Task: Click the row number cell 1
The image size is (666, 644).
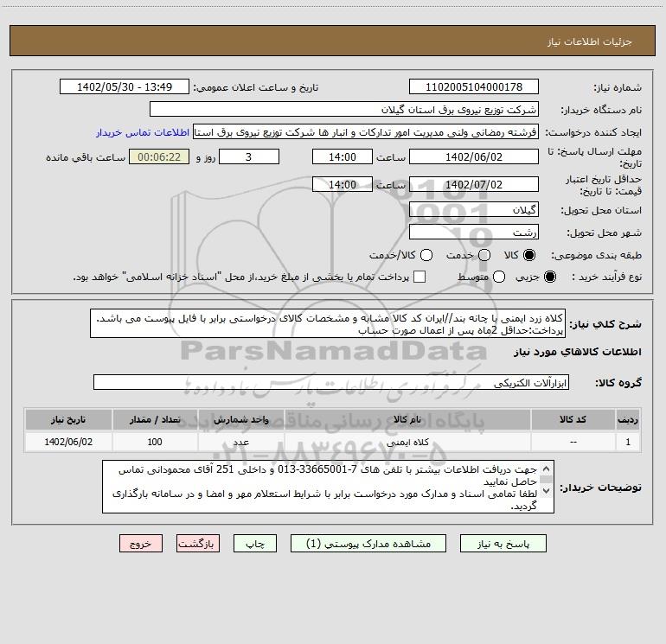Action: pos(628,442)
